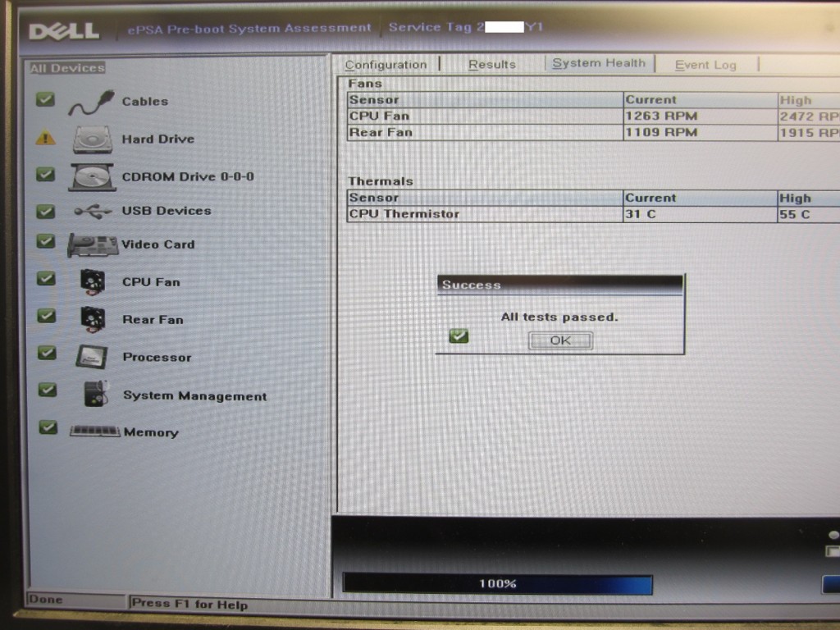Select the Cables device label
The width and height of the screenshot is (840, 630).
pyautogui.click(x=145, y=101)
